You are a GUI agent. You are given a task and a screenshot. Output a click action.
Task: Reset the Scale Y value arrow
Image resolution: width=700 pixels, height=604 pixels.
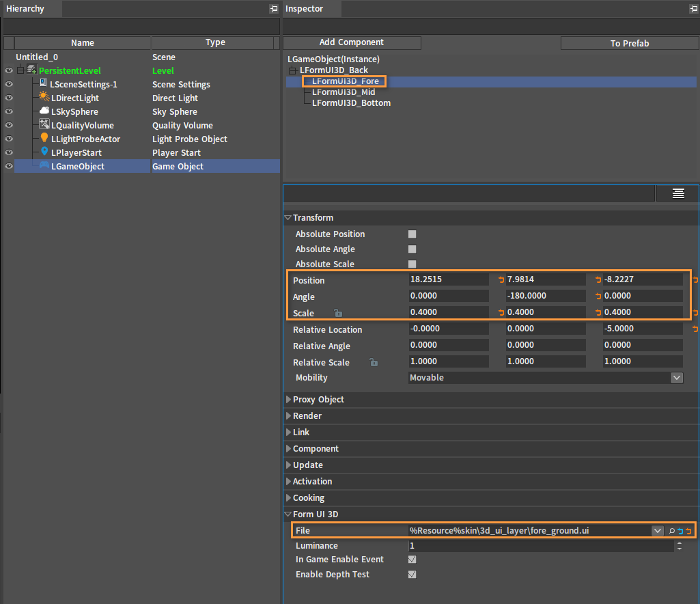(x=598, y=313)
